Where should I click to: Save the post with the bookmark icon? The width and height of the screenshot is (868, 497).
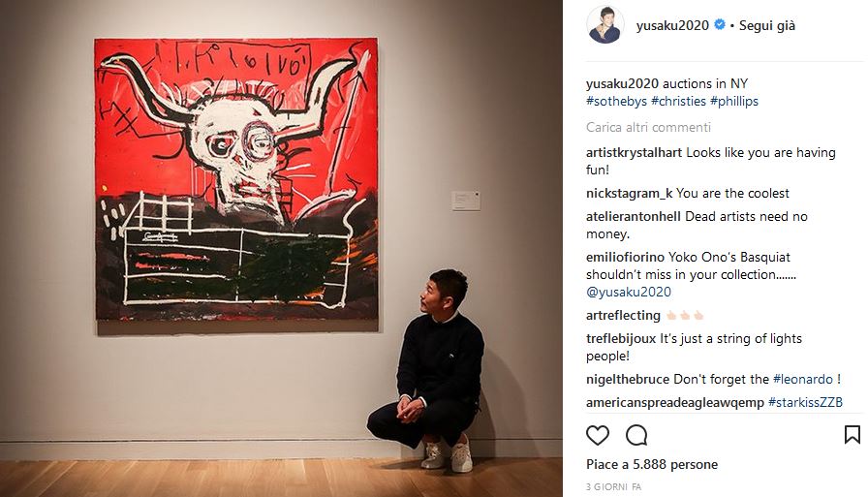(x=852, y=434)
